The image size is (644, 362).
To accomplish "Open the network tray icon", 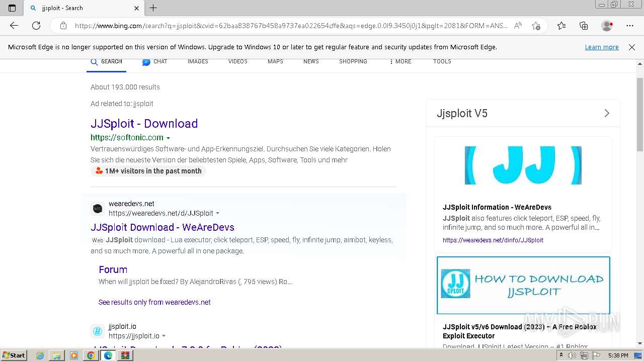I will tap(584, 355).
